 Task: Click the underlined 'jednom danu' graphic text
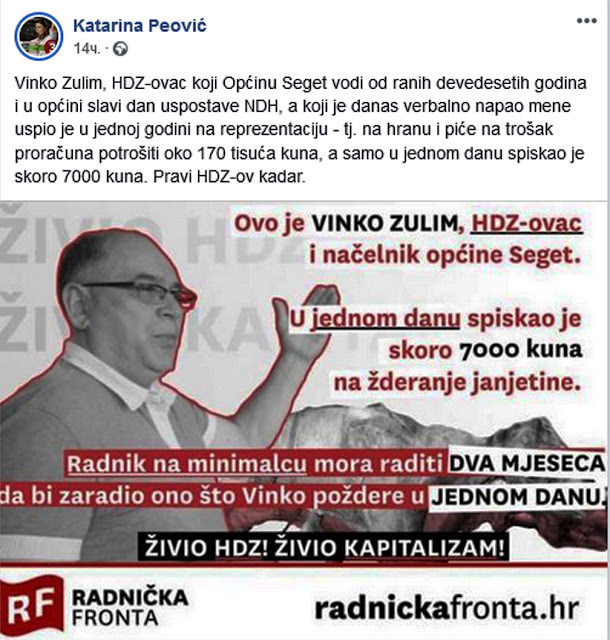pyautogui.click(x=385, y=319)
